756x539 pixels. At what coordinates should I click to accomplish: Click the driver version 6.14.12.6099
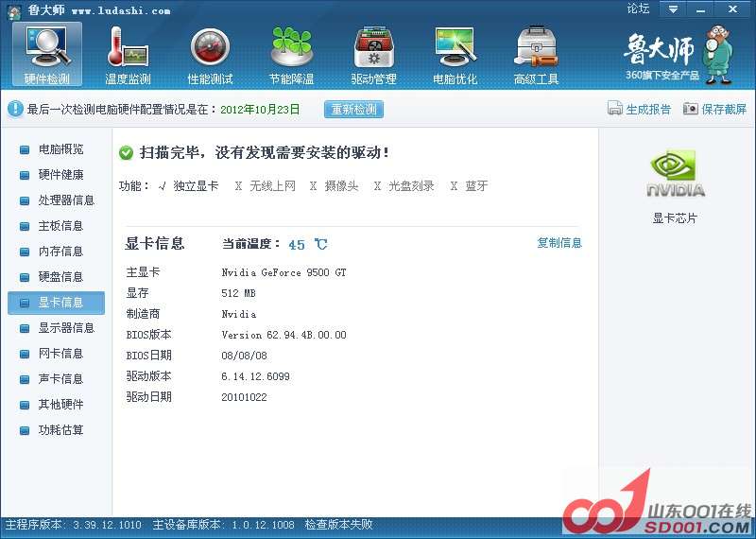tap(255, 376)
